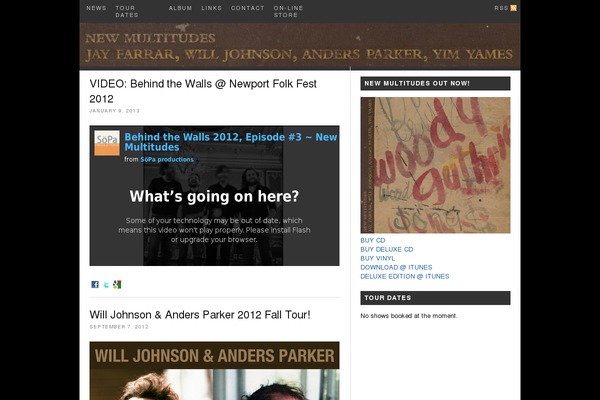600x400 pixels.
Task: Click the September 7, 2012 post date
Action: [119, 327]
